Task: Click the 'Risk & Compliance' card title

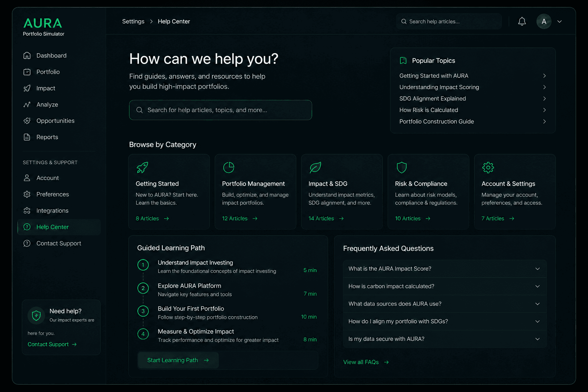Action: point(421,184)
